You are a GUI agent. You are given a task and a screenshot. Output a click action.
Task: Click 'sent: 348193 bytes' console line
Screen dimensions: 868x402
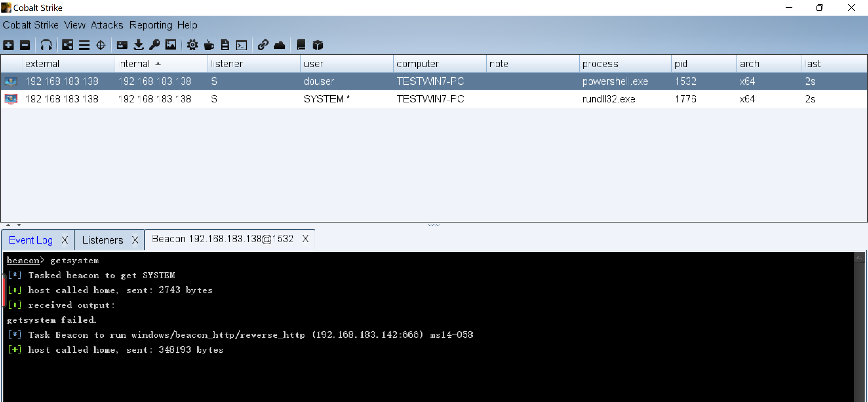coord(116,350)
